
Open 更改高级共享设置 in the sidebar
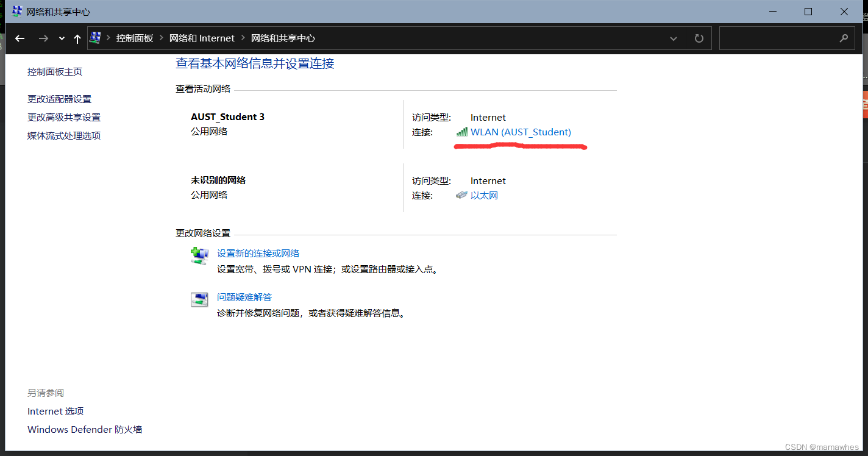[x=63, y=116]
